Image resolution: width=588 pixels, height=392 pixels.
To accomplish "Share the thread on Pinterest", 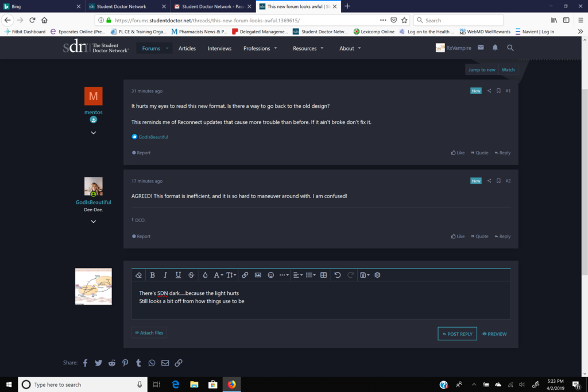I will 125,363.
